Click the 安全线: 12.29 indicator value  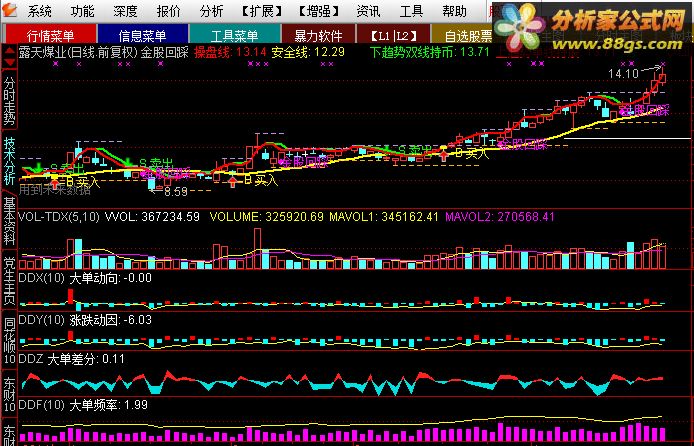pos(308,53)
